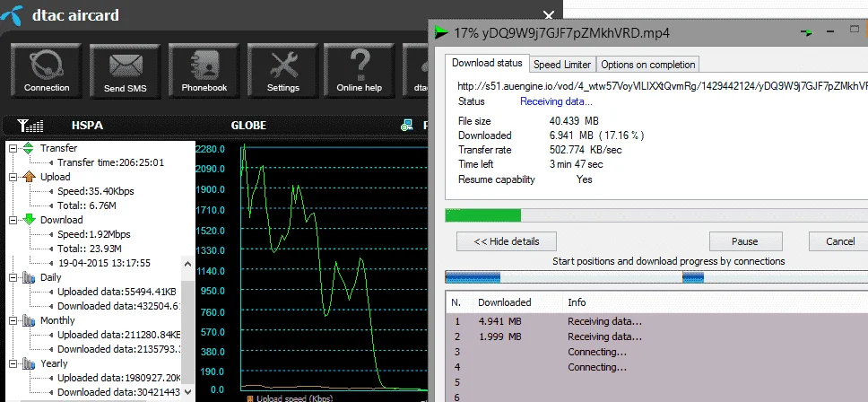
Task: Click the network computers status icon
Action: click(407, 126)
